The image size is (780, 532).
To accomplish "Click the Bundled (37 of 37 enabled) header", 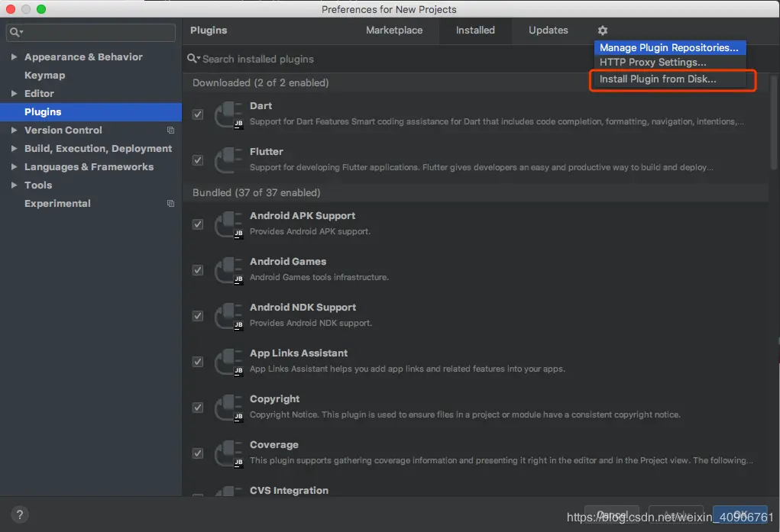I will click(256, 192).
